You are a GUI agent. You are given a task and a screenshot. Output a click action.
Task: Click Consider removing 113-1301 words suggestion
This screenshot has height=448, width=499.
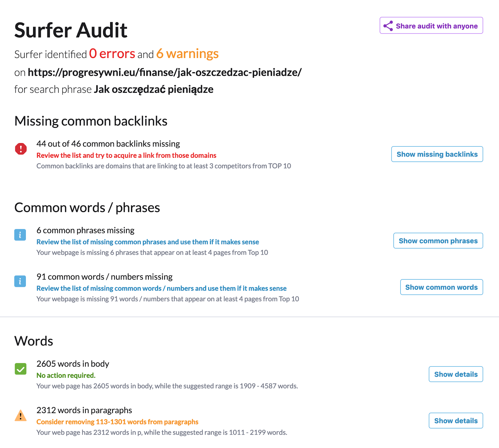tap(117, 422)
